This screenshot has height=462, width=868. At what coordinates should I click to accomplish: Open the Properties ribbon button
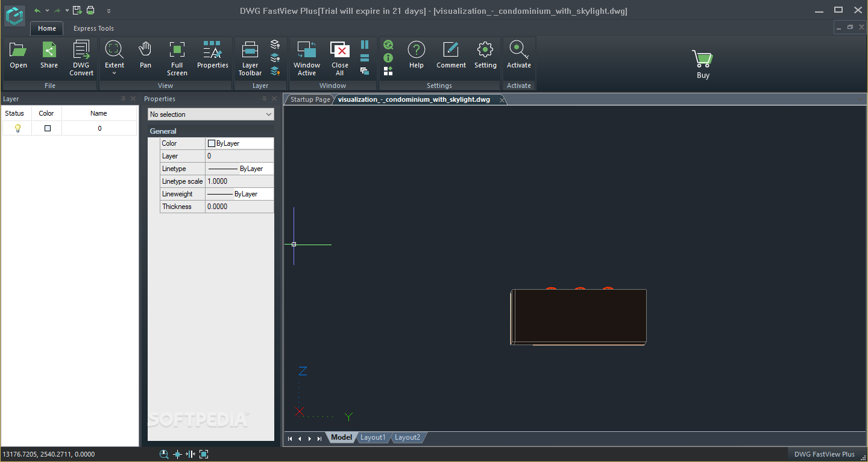[213, 55]
